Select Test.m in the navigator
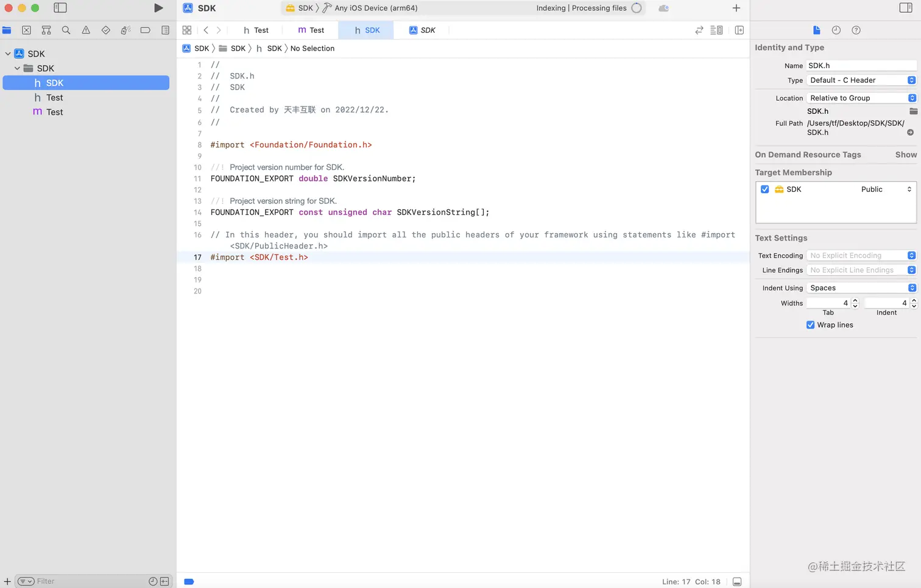The width and height of the screenshot is (921, 588). point(86,112)
